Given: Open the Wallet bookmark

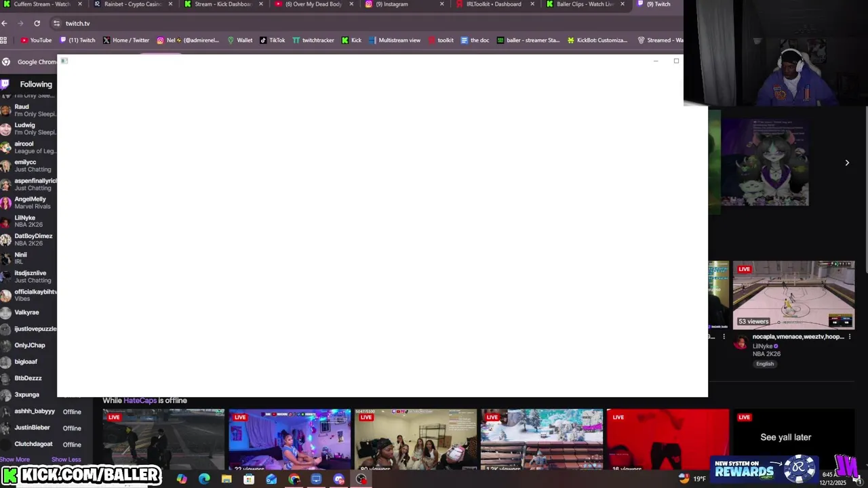Looking at the screenshot, I should pos(240,40).
